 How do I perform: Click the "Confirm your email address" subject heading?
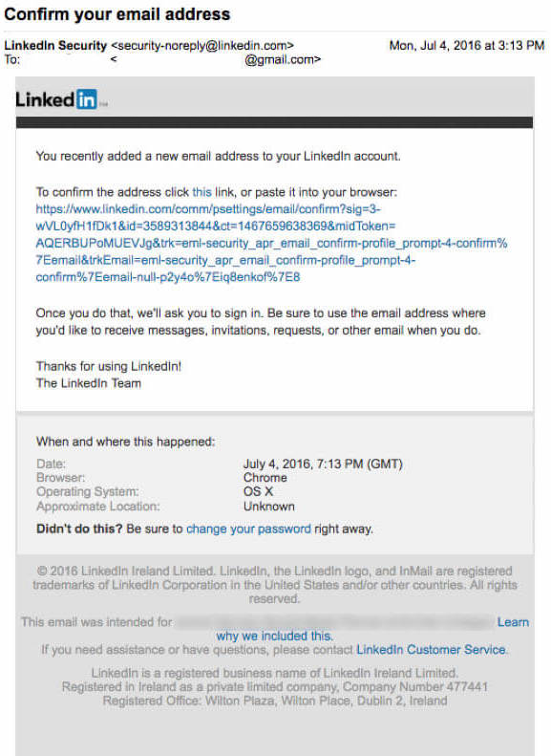click(117, 14)
